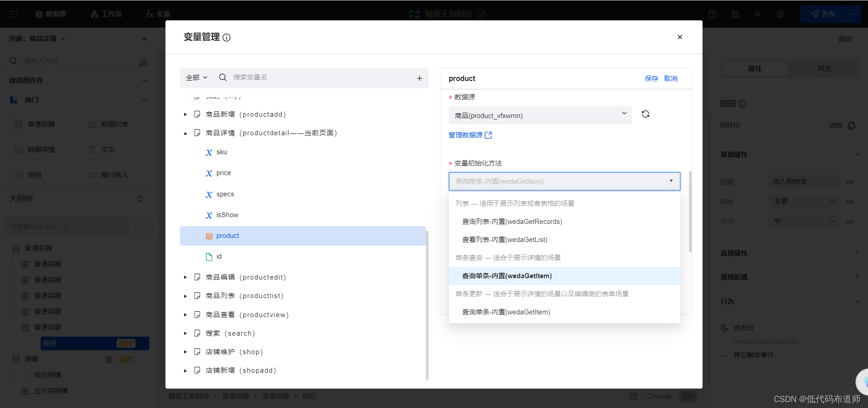Screen dimensions: 868x408
Task: Open 变量 in top navigation
Action: 158,14
